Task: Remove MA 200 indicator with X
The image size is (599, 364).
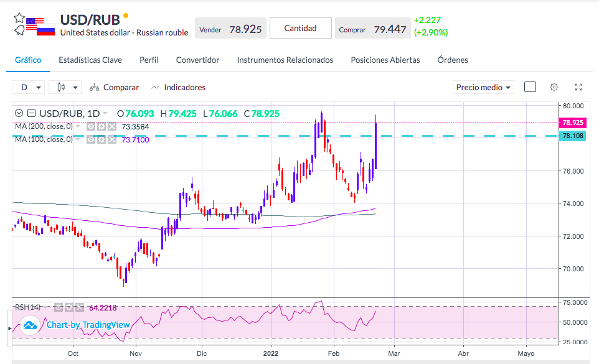Action: pyautogui.click(x=111, y=127)
